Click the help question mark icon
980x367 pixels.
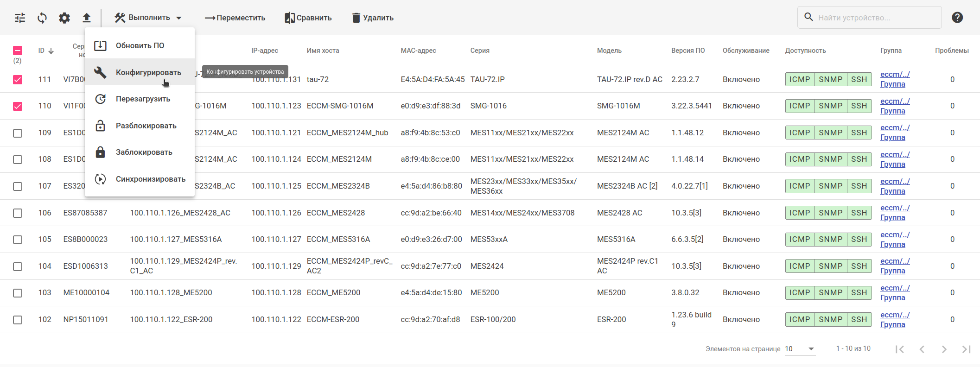click(x=957, y=18)
